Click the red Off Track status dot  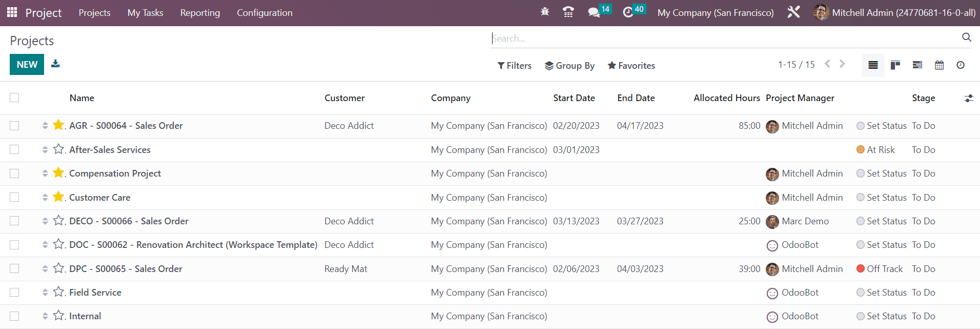click(861, 269)
